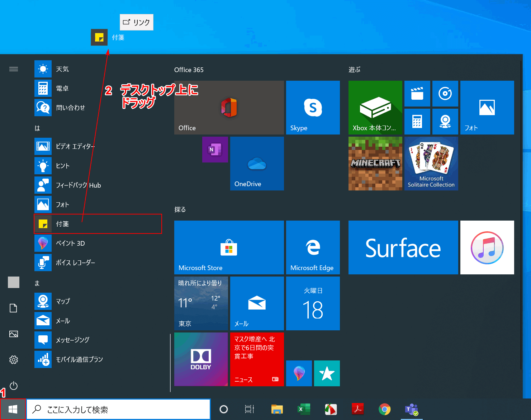531x420 pixels.
Task: Click the Office tile
Action: pos(229,108)
